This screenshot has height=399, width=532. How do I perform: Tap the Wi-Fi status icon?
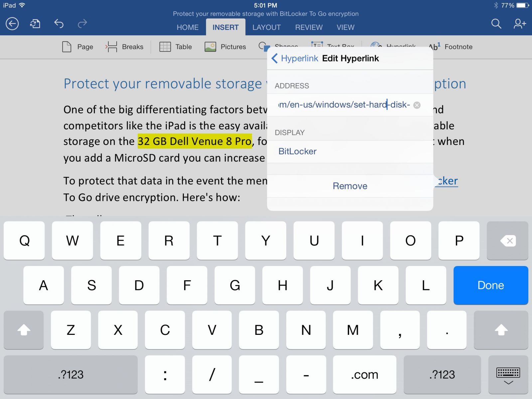click(22, 5)
